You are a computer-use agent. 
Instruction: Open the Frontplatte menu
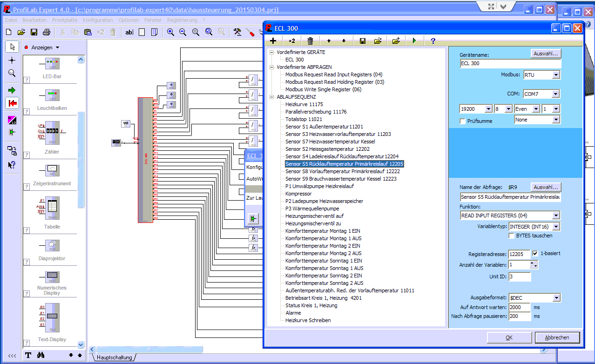[65, 20]
